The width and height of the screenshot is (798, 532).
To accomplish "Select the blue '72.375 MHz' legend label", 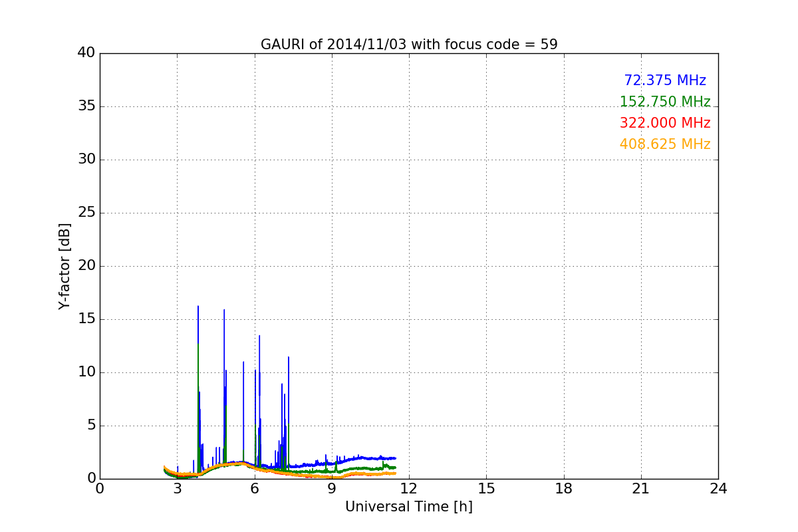I will (665, 80).
